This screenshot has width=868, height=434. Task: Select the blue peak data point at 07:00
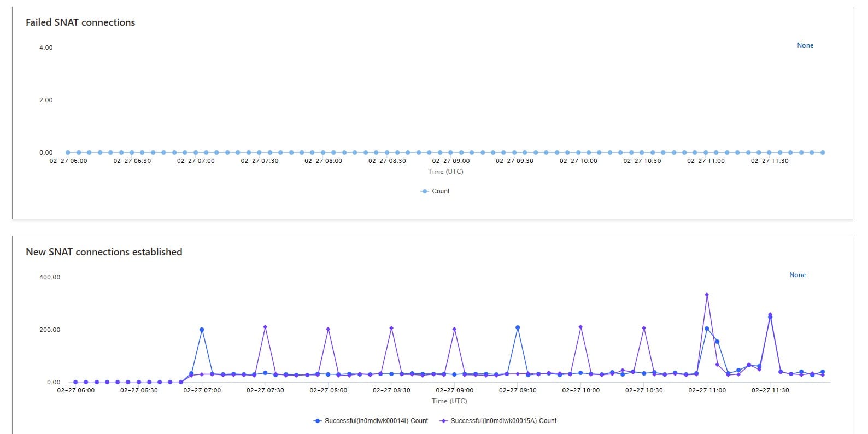click(x=202, y=330)
